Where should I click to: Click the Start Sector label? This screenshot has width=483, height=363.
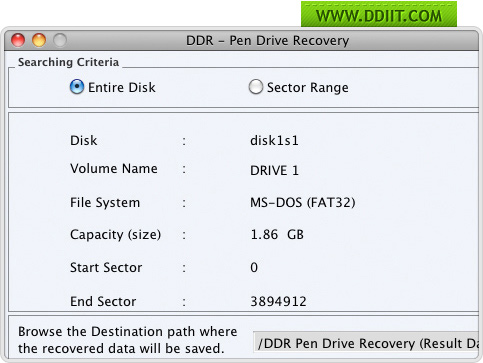(x=106, y=267)
